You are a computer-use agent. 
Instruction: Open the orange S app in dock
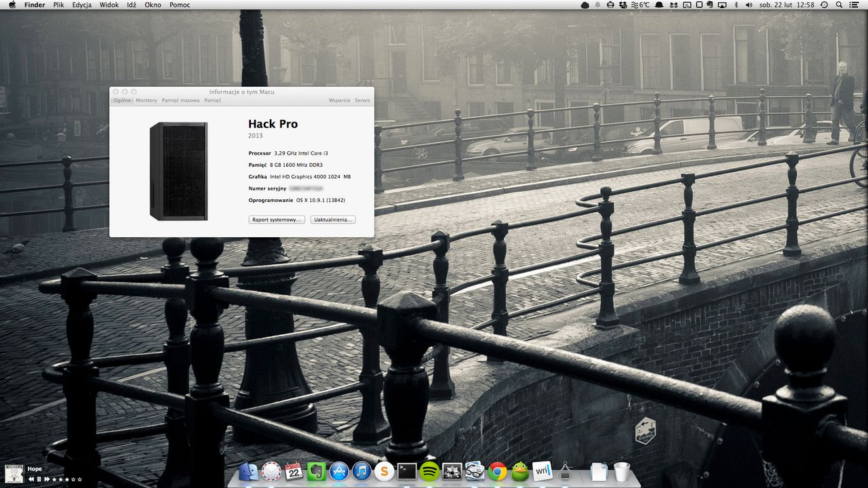click(x=384, y=471)
